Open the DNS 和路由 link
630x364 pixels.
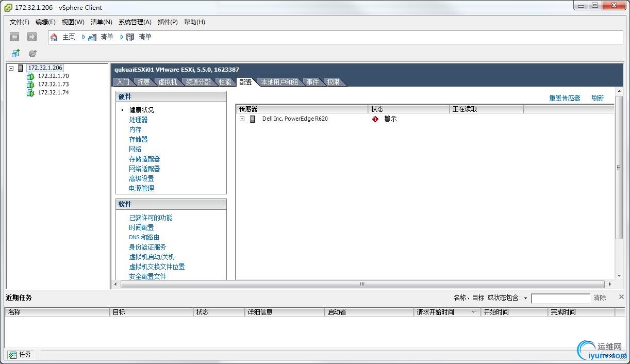pyautogui.click(x=144, y=237)
